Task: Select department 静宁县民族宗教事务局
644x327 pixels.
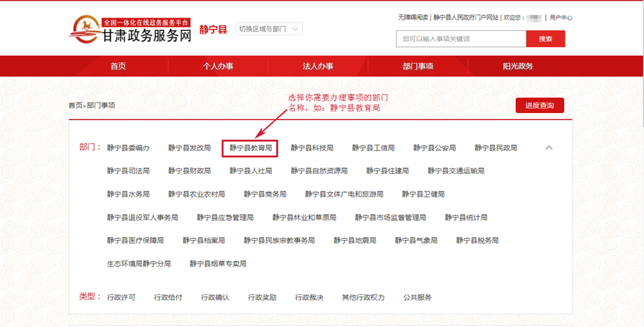Action: tap(280, 240)
